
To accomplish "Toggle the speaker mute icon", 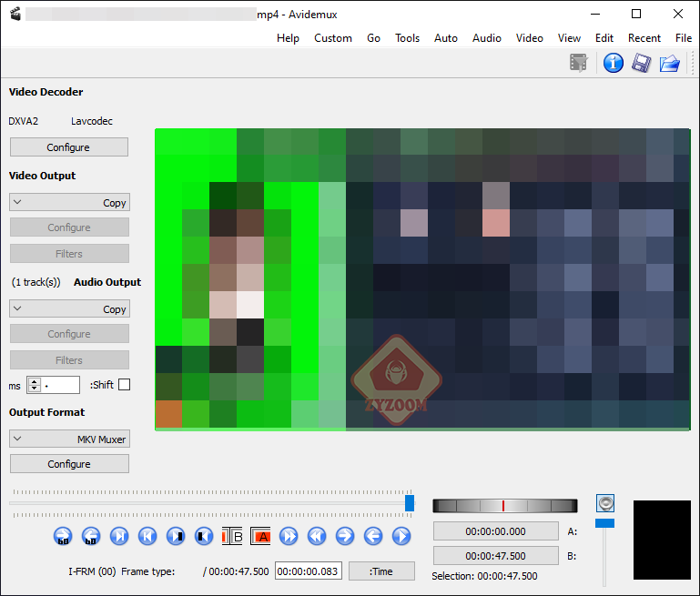I will click(605, 503).
